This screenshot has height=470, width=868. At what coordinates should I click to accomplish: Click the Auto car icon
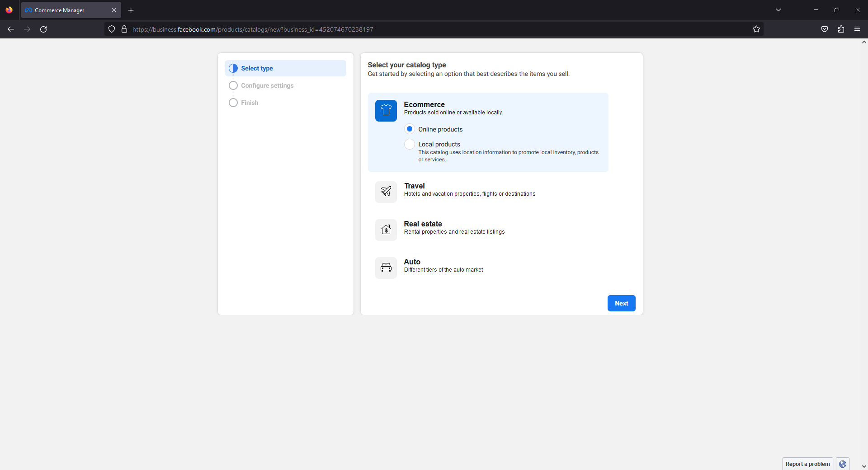click(x=386, y=268)
